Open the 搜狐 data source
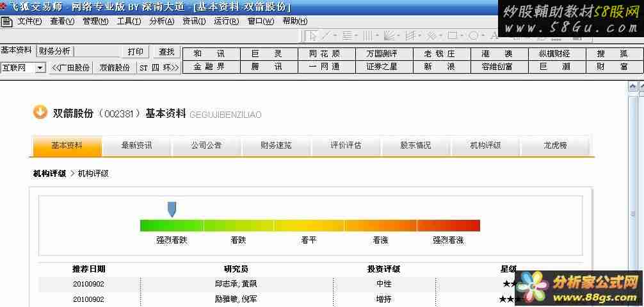 (615, 54)
